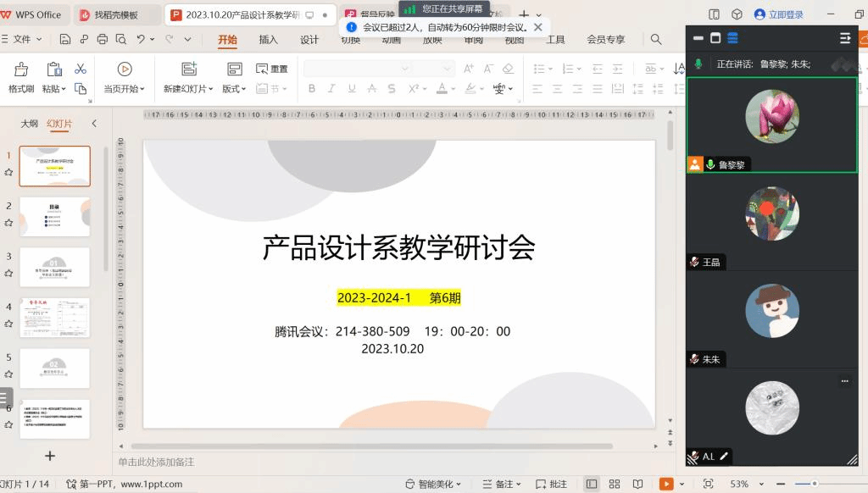Open the Insert (插入) ribbon tab
This screenshot has width=868, height=493.
click(x=268, y=40)
